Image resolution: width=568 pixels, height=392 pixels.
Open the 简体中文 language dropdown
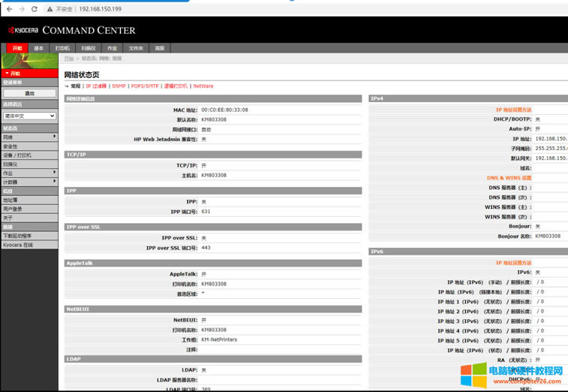point(29,116)
